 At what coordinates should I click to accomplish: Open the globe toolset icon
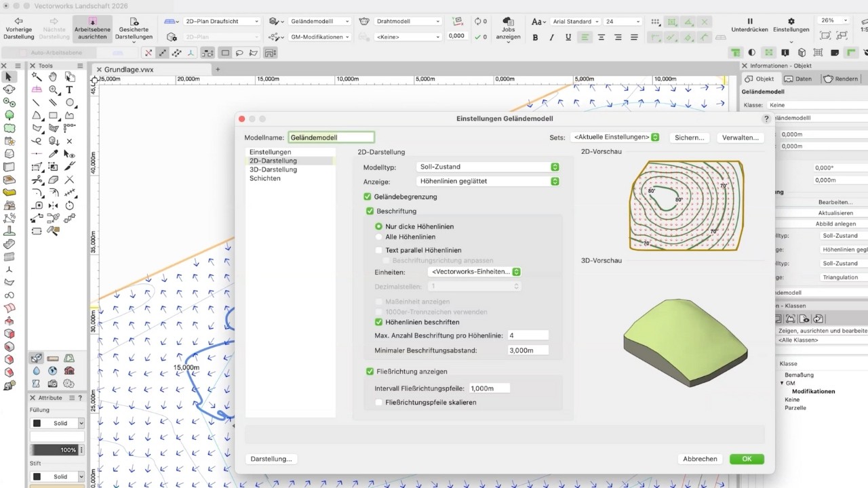53,371
